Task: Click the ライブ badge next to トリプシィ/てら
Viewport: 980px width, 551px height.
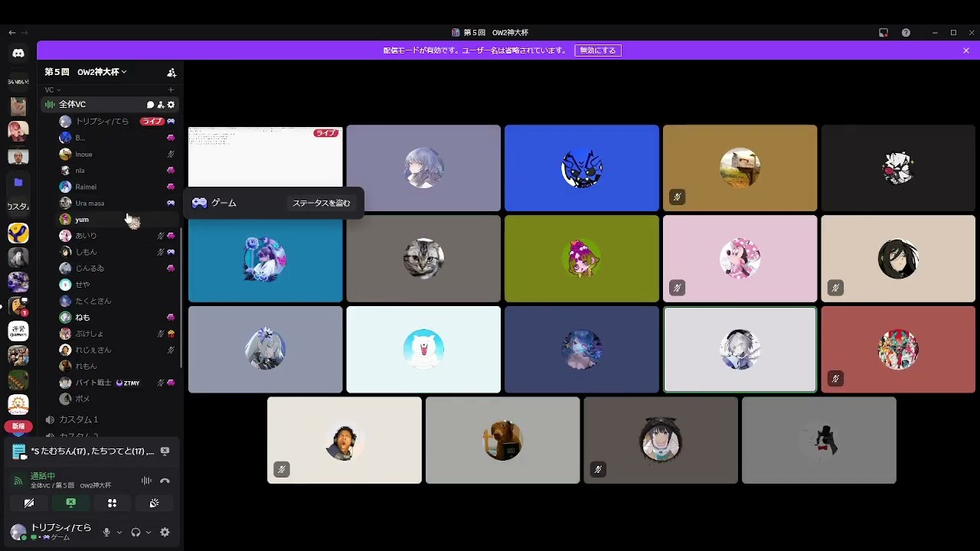Action: pyautogui.click(x=152, y=122)
